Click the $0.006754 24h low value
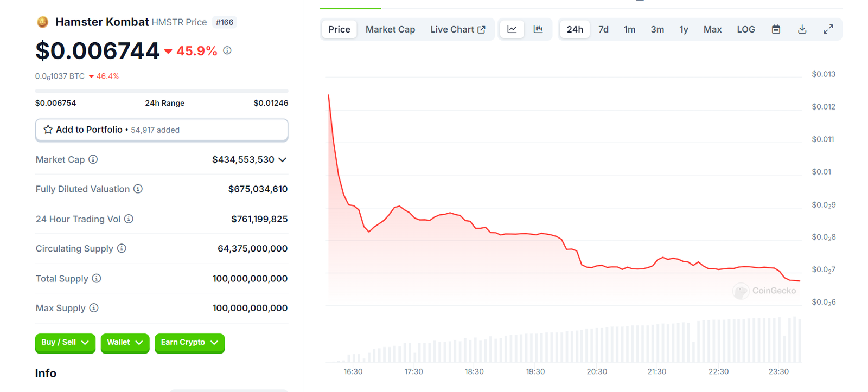Viewport: 868px width, 392px height. pyautogui.click(x=55, y=103)
